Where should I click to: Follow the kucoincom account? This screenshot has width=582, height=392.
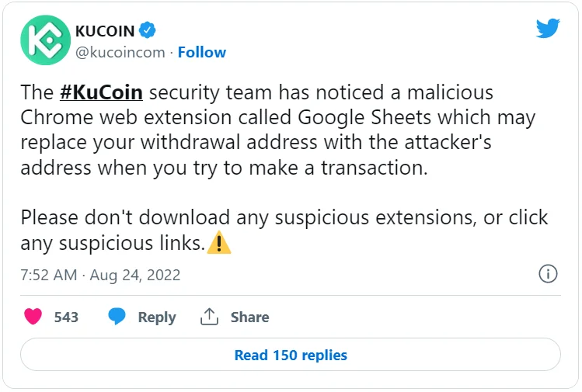[x=202, y=53]
